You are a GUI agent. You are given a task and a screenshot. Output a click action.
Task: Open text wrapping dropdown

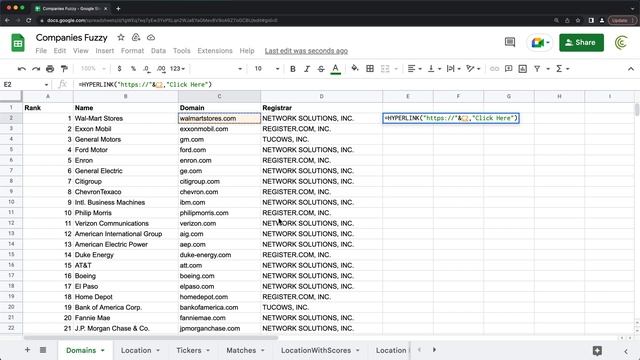coord(453,69)
